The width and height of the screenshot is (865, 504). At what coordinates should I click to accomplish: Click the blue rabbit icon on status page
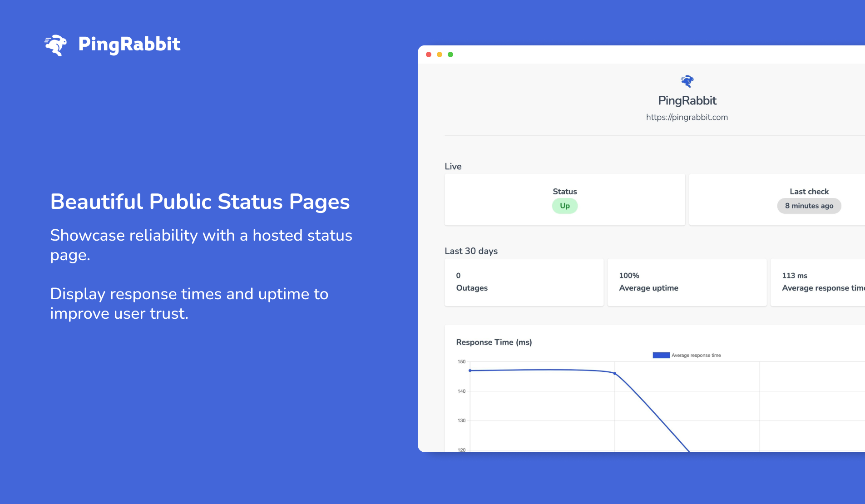pyautogui.click(x=687, y=81)
